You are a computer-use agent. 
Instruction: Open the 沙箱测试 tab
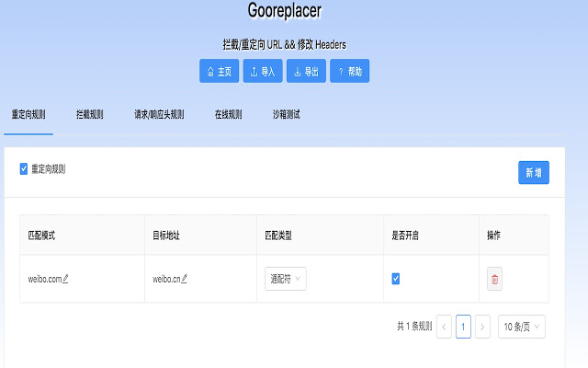click(286, 114)
